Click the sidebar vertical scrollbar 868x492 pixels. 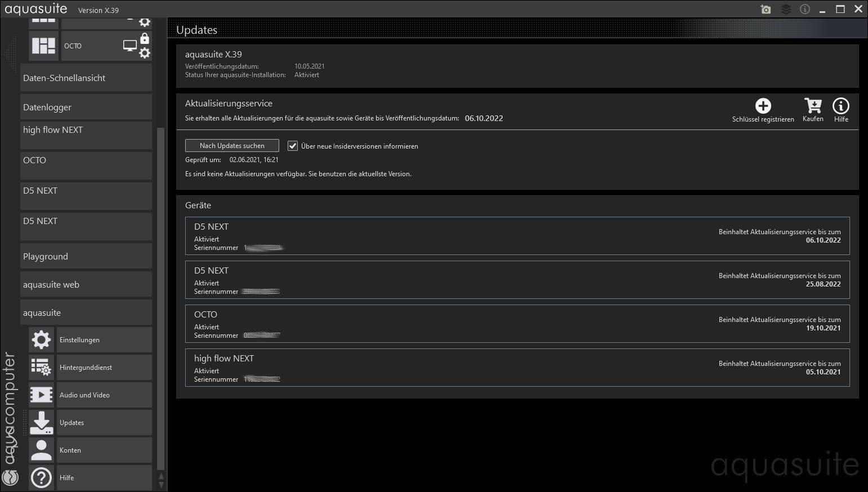point(161,298)
